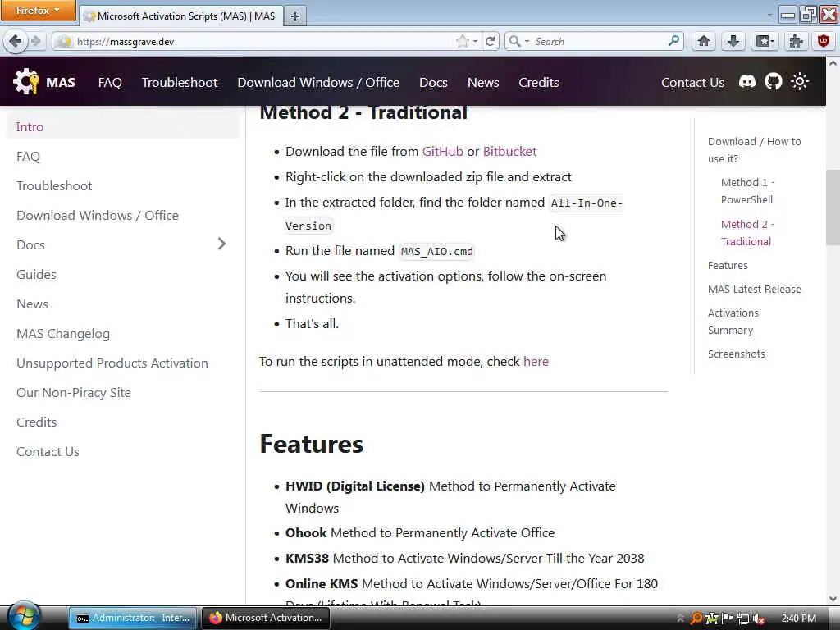
Task: Follow the GitHub download link
Action: tap(442, 152)
